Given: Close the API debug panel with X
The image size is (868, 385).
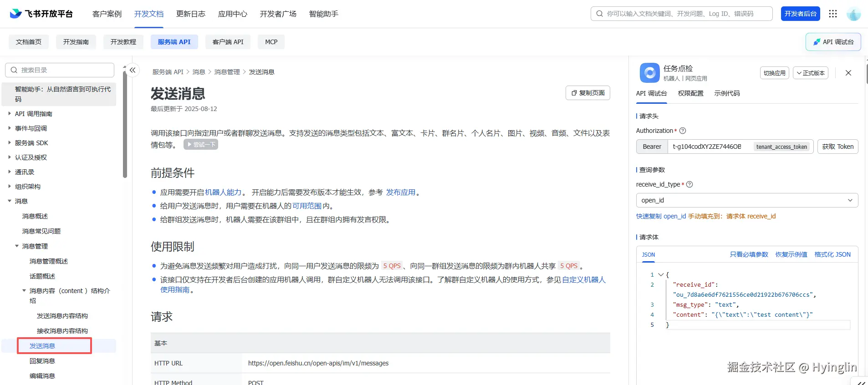Looking at the screenshot, I should click(x=848, y=73).
